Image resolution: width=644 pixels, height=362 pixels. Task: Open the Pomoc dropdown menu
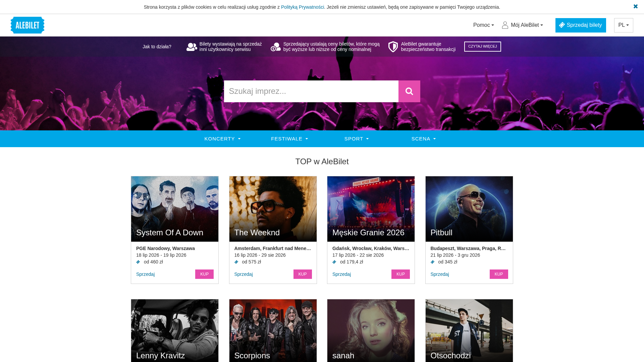coord(484,25)
